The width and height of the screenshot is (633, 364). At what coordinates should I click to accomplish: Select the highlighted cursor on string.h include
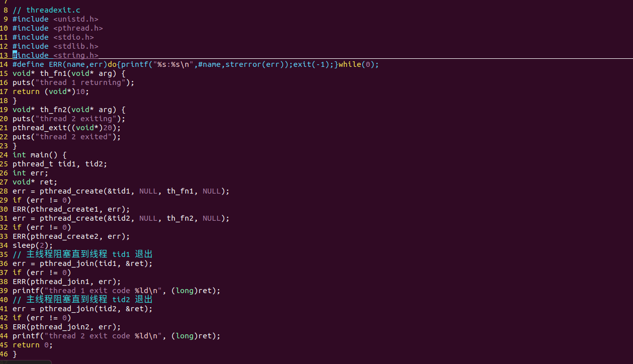[x=15, y=55]
